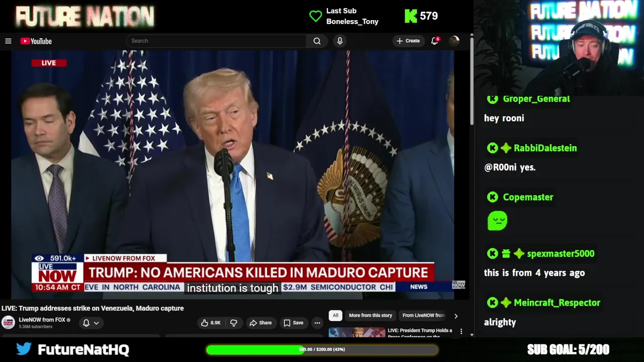Click Meincraft_Respector username in chat
Viewport: 644px width, 362px height.
pyautogui.click(x=557, y=303)
